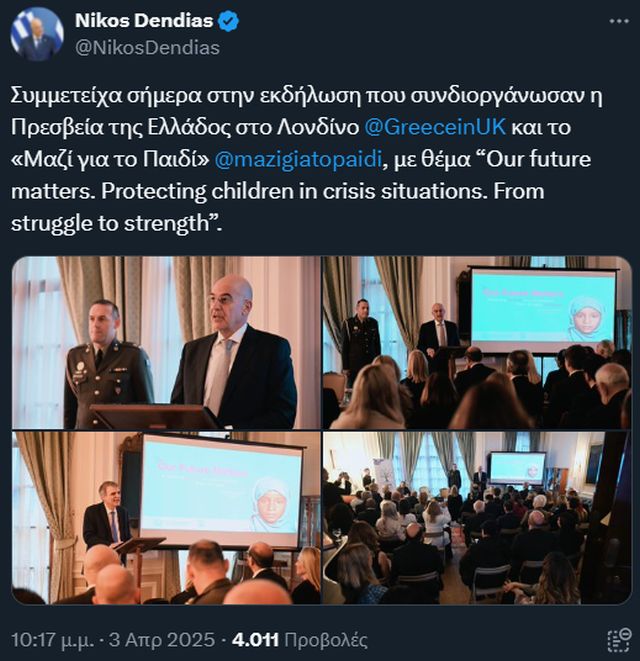This screenshot has height=661, width=640.
Task: Click the 10:17 μ.μ. timestamp
Action: pyautogui.click(x=52, y=640)
